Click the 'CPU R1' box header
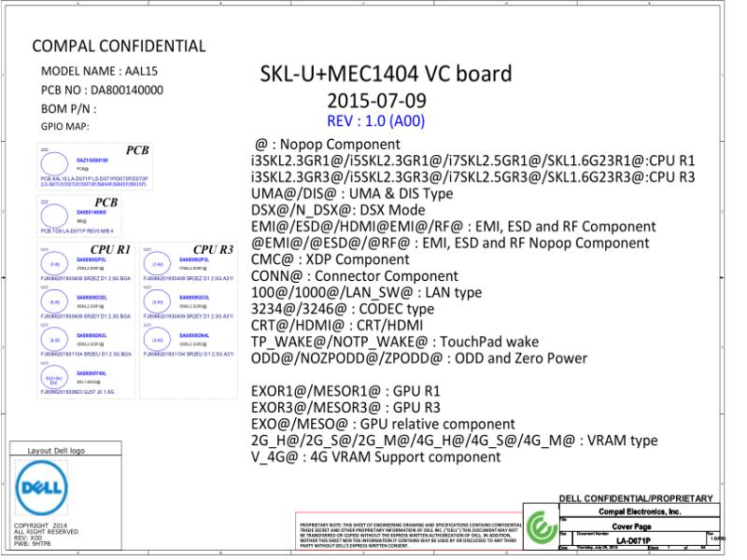Image resolution: width=747 pixels, height=560 pixels. (x=110, y=249)
